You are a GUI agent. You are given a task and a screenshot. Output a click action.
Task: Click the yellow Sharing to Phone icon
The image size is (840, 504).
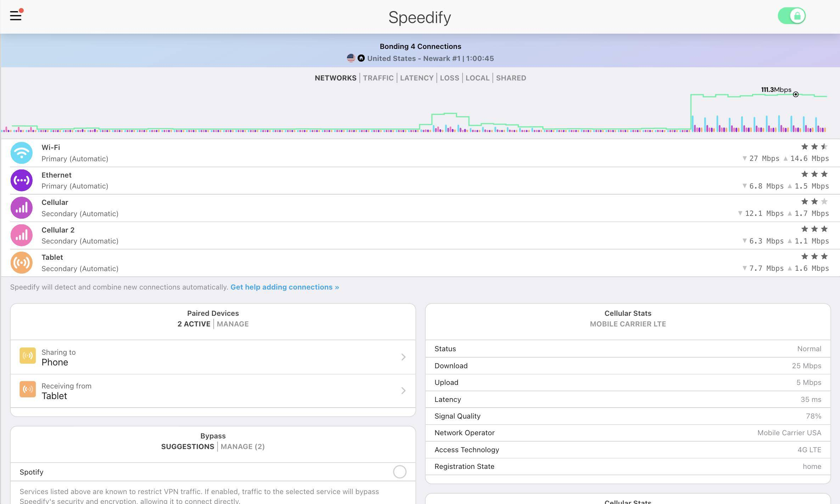[28, 356]
